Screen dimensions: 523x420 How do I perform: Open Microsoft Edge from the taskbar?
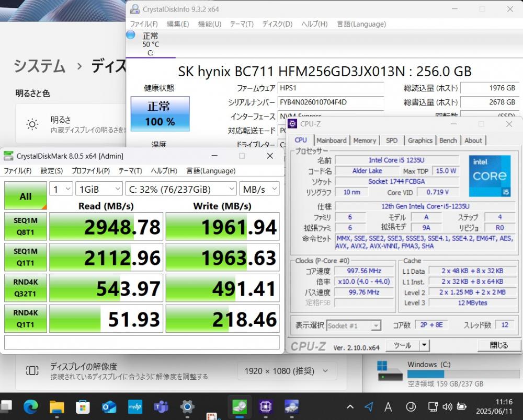pyautogui.click(x=31, y=406)
